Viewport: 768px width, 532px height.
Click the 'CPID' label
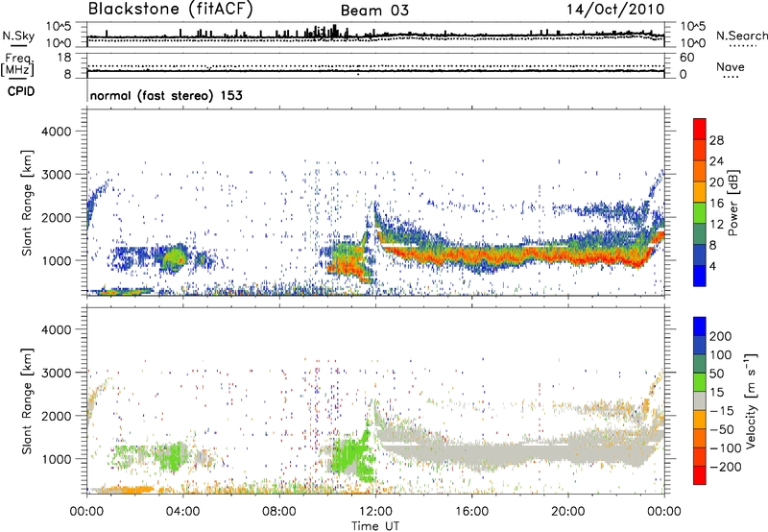[x=21, y=91]
